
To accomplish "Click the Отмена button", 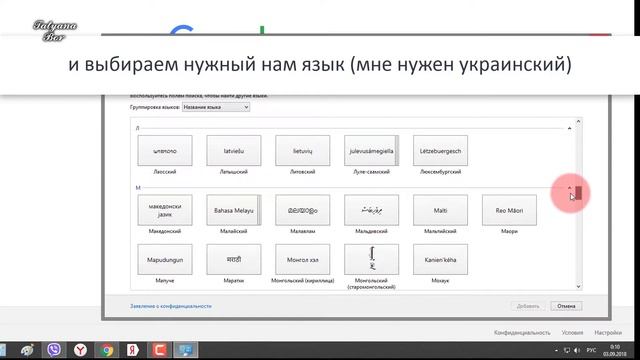I will 566,306.
